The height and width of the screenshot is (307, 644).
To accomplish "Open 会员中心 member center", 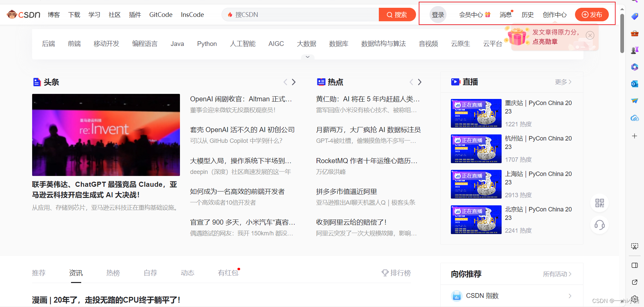I will click(475, 15).
